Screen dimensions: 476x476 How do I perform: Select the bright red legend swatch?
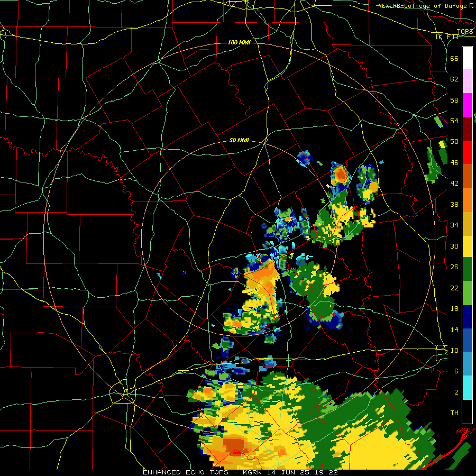(x=467, y=152)
